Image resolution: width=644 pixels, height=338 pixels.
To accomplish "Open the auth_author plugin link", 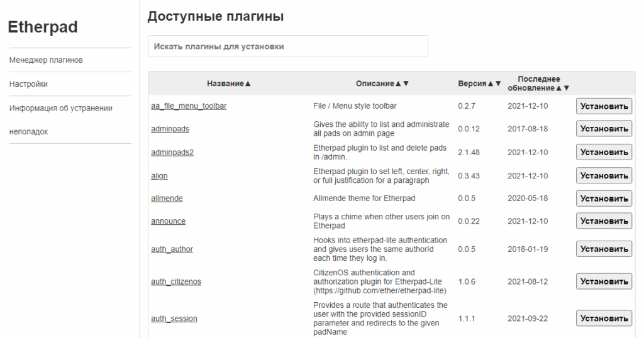I will click(172, 249).
